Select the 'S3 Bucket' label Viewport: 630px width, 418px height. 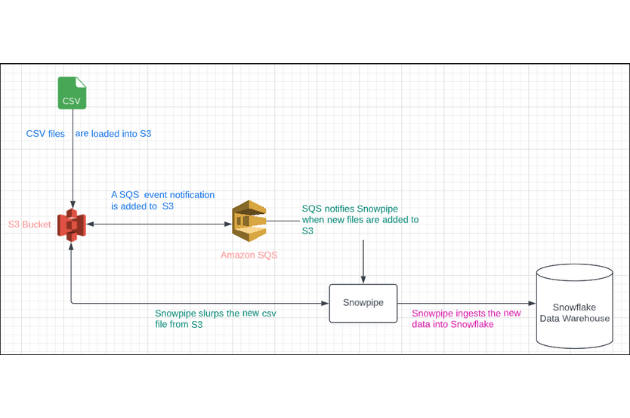click(30, 224)
